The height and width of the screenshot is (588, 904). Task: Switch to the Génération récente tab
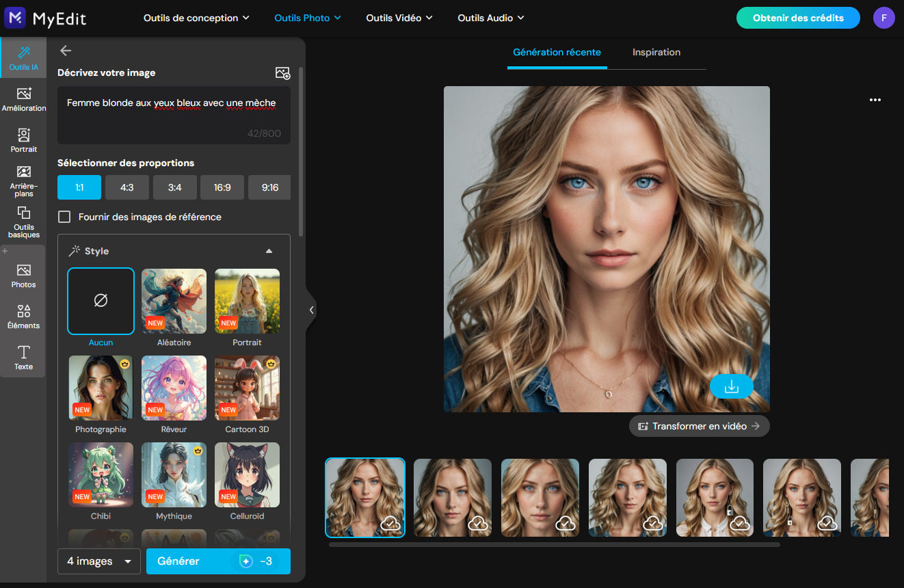click(x=557, y=53)
